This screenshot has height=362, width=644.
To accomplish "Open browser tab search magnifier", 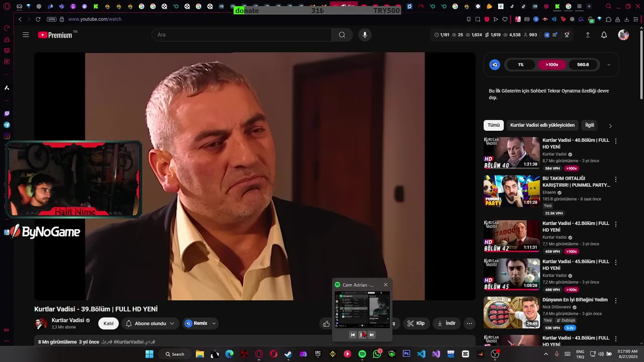I will [x=608, y=7].
